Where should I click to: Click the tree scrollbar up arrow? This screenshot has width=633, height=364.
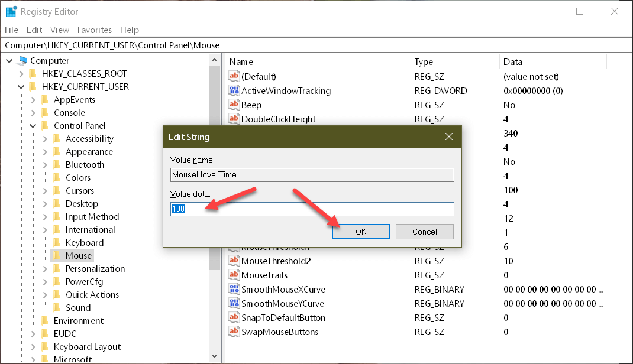tap(214, 60)
